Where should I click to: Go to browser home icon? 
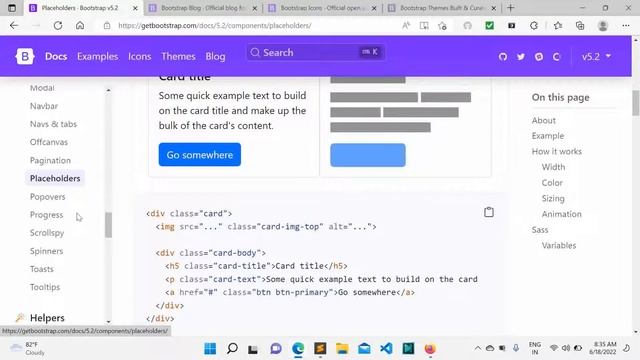click(80, 25)
